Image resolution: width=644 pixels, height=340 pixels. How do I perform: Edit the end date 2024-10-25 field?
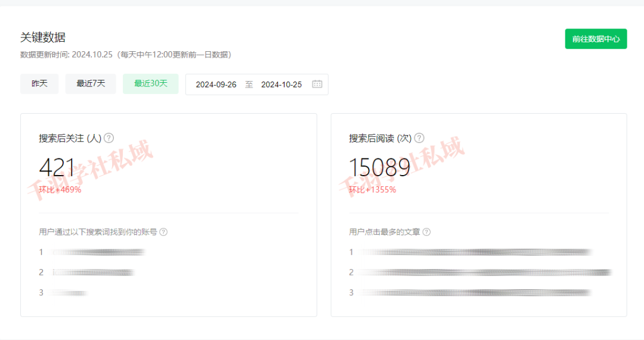click(x=281, y=85)
